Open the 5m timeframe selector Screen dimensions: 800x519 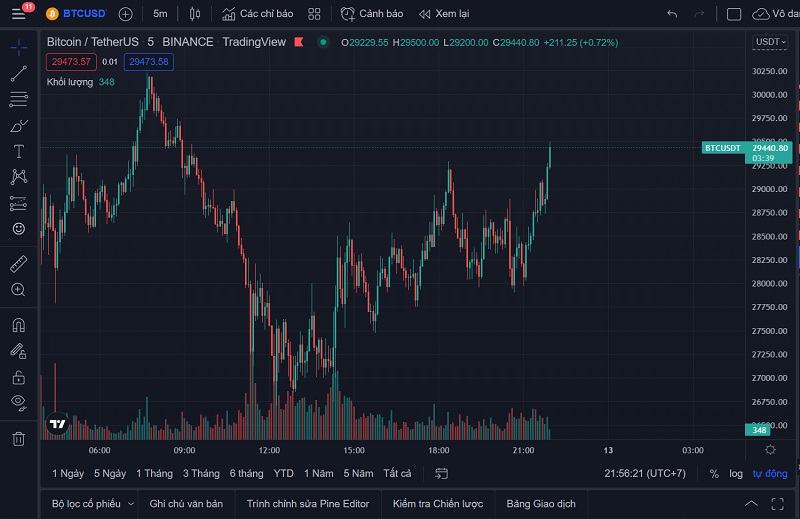[x=160, y=14]
